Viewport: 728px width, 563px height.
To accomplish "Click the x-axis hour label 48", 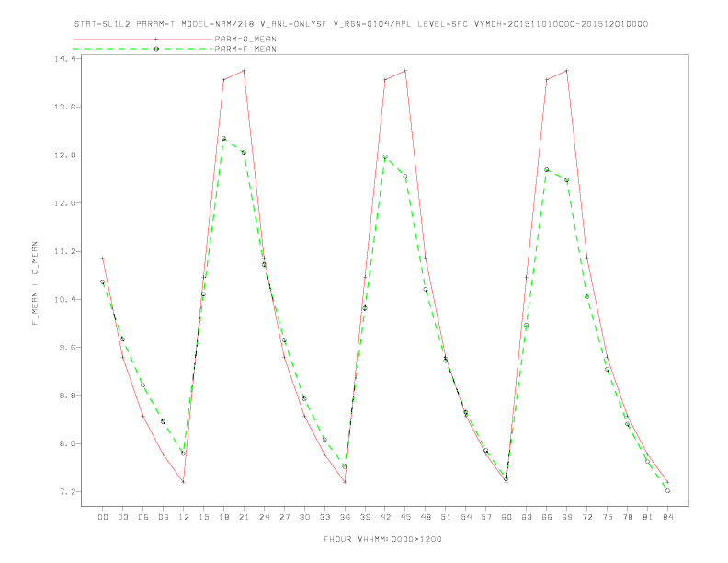I will [x=426, y=517].
